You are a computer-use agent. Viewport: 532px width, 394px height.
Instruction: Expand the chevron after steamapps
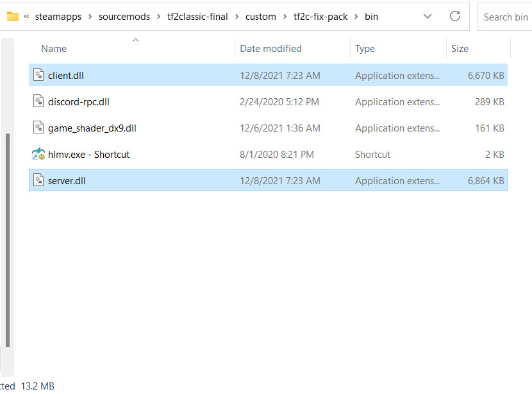[90, 17]
